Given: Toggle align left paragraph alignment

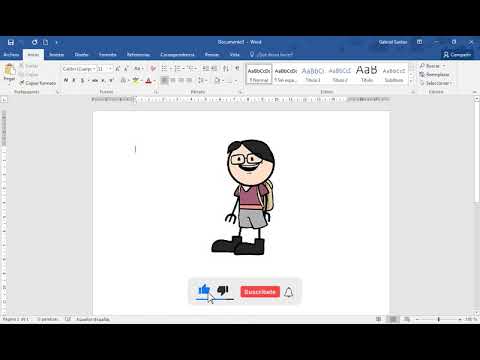Looking at the screenshot, I should pyautogui.click(x=165, y=80).
